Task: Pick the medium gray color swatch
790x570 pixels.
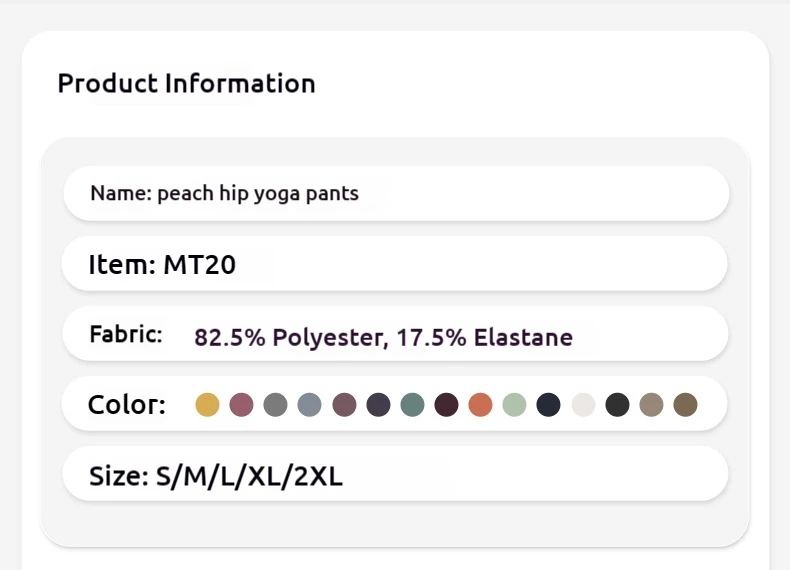Action: click(x=276, y=405)
